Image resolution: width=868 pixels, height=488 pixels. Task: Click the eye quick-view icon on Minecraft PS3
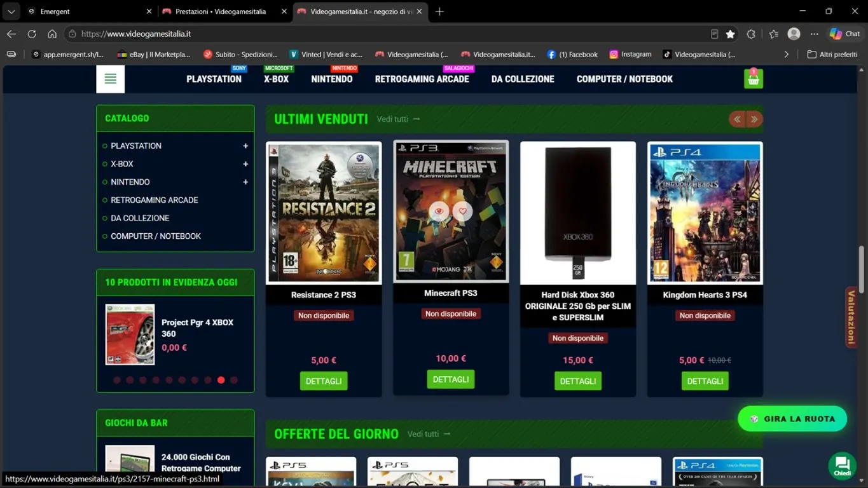[x=439, y=211]
